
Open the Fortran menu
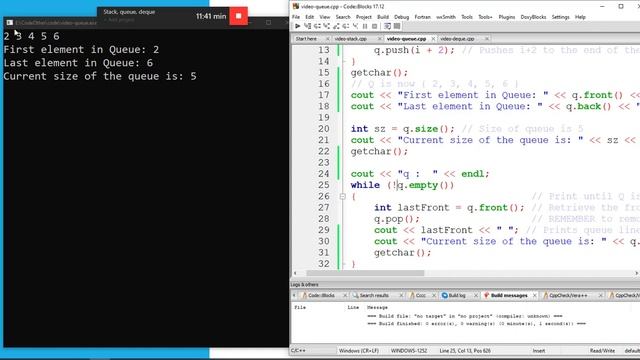coord(422,17)
